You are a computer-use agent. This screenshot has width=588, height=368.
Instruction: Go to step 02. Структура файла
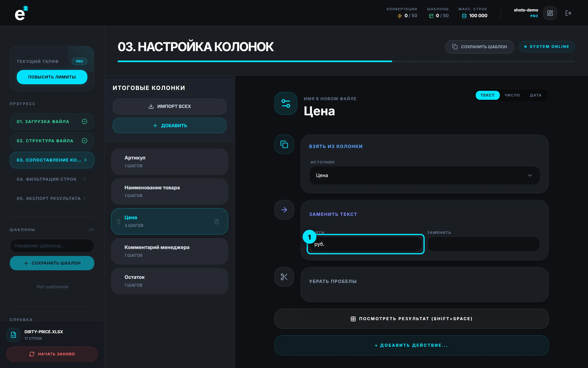(x=52, y=141)
